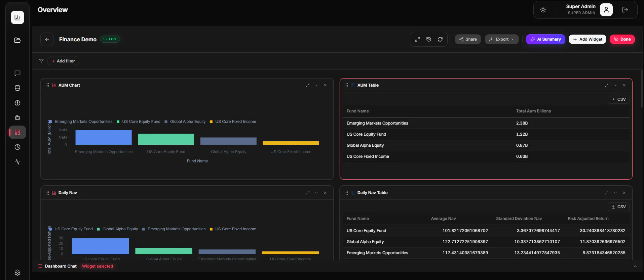Image resolution: width=644 pixels, height=280 pixels.
Task: Open the robot bot sidebar icon
Action: pyautogui.click(x=17, y=118)
